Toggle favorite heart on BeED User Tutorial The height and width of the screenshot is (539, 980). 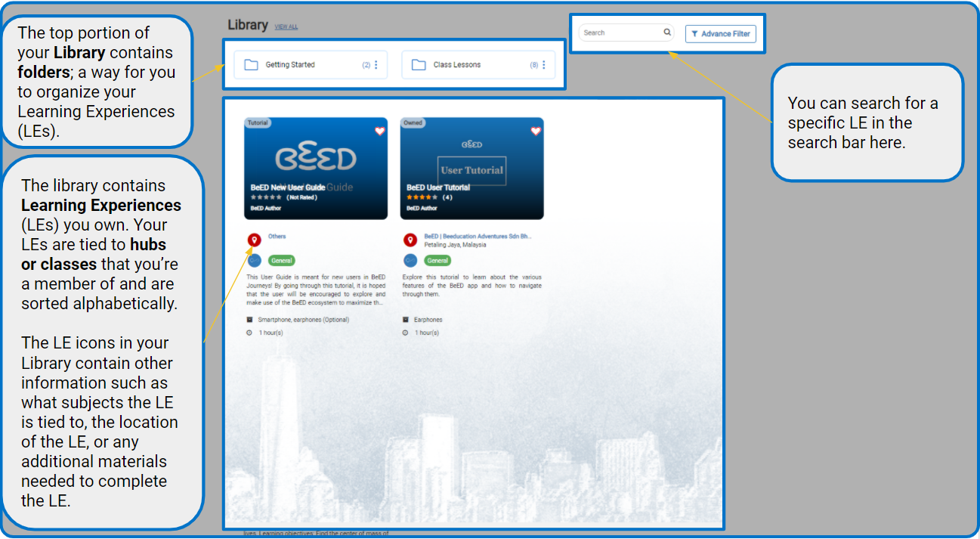coord(536,131)
